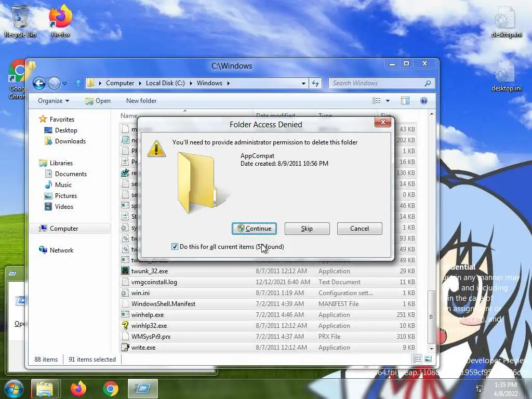
Task: Open the Music library
Action: [63, 185]
